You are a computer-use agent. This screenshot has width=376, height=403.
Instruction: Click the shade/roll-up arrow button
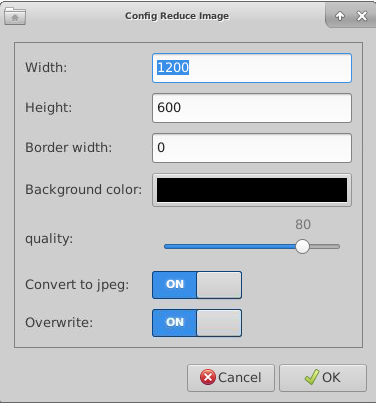click(x=340, y=16)
